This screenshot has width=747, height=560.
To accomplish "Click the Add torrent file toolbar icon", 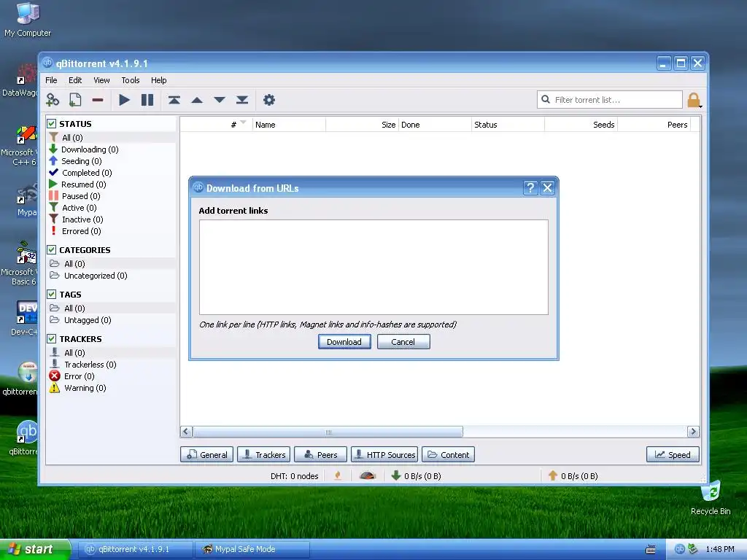I will [x=75, y=100].
